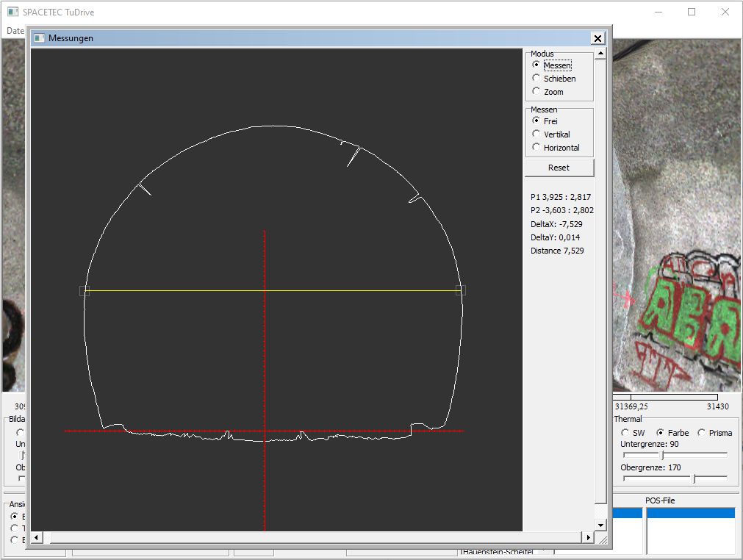The image size is (743, 560).
Task: Choose Vertikal measurement option
Action: pyautogui.click(x=536, y=134)
